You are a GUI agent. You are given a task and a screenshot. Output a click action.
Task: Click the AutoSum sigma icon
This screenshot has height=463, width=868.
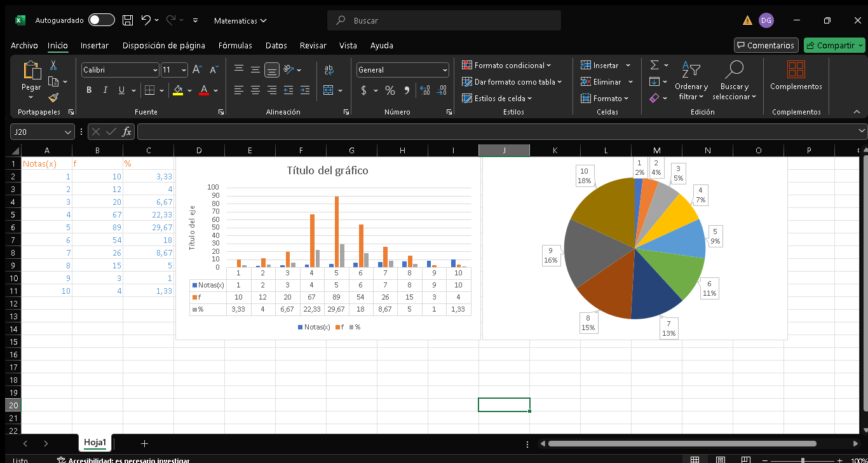(x=654, y=65)
